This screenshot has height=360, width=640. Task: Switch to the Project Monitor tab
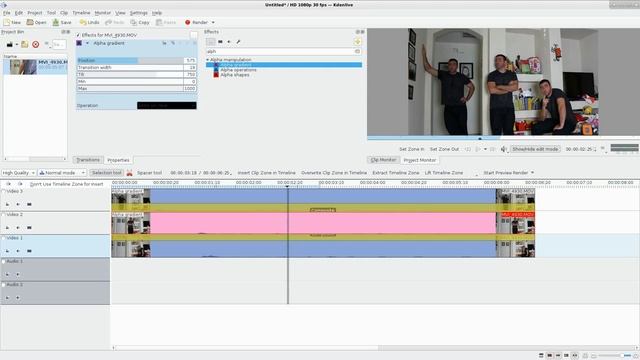pos(420,160)
